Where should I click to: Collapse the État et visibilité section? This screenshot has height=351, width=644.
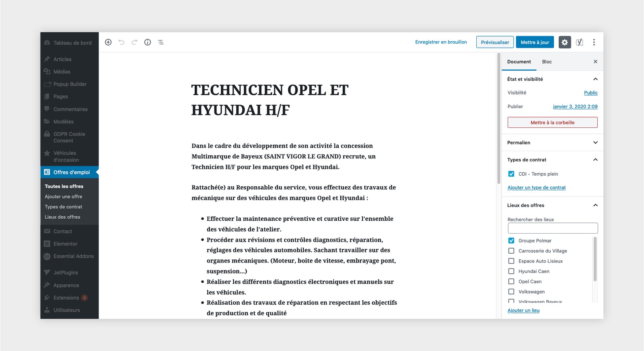point(595,79)
